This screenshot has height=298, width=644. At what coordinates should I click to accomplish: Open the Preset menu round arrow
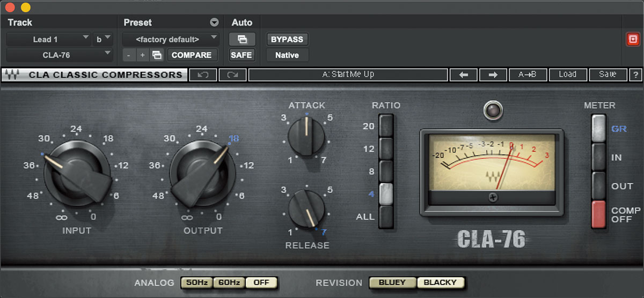pos(214,23)
